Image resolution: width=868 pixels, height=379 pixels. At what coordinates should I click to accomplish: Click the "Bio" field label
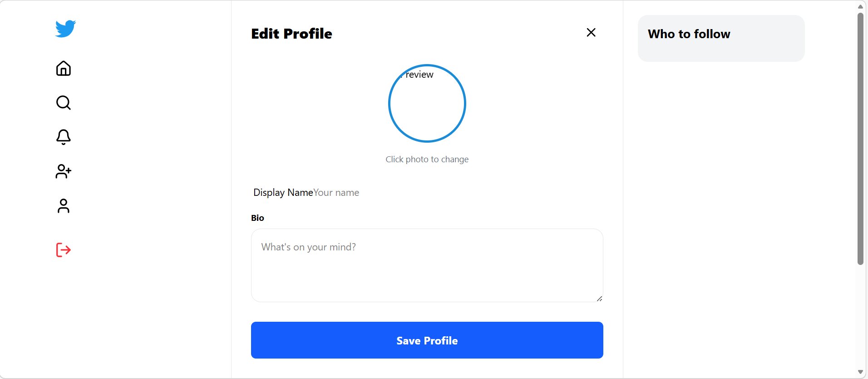(x=257, y=218)
